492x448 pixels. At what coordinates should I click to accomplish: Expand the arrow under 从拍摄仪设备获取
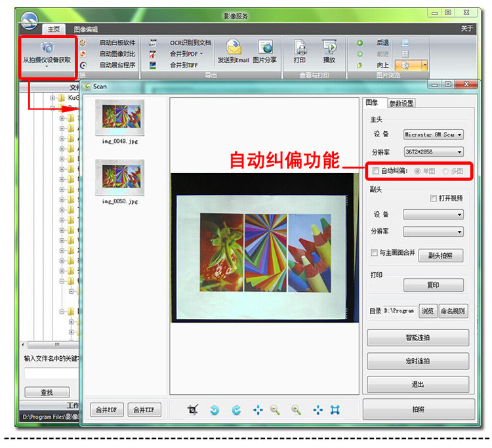tap(47, 66)
